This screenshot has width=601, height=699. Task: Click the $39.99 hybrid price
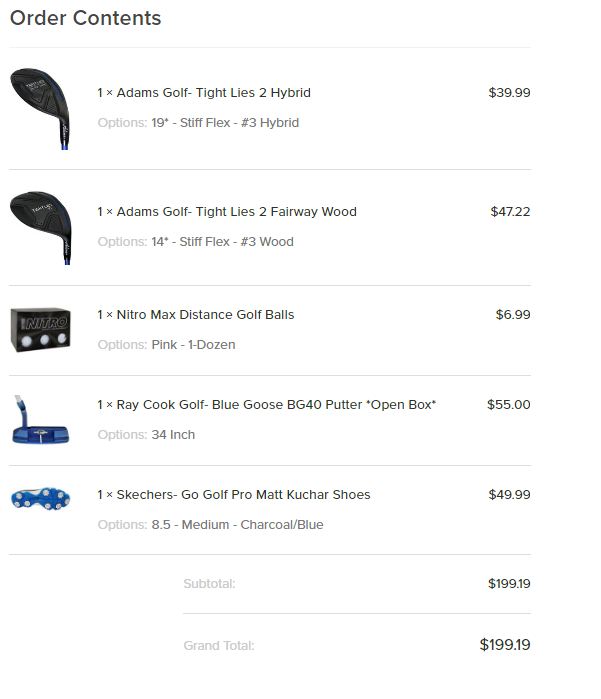pyautogui.click(x=509, y=93)
